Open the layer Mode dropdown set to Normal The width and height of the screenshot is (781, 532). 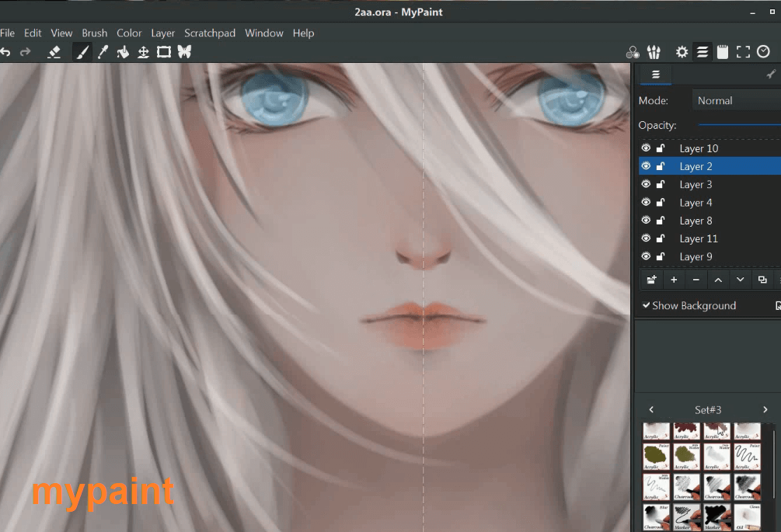[736, 100]
